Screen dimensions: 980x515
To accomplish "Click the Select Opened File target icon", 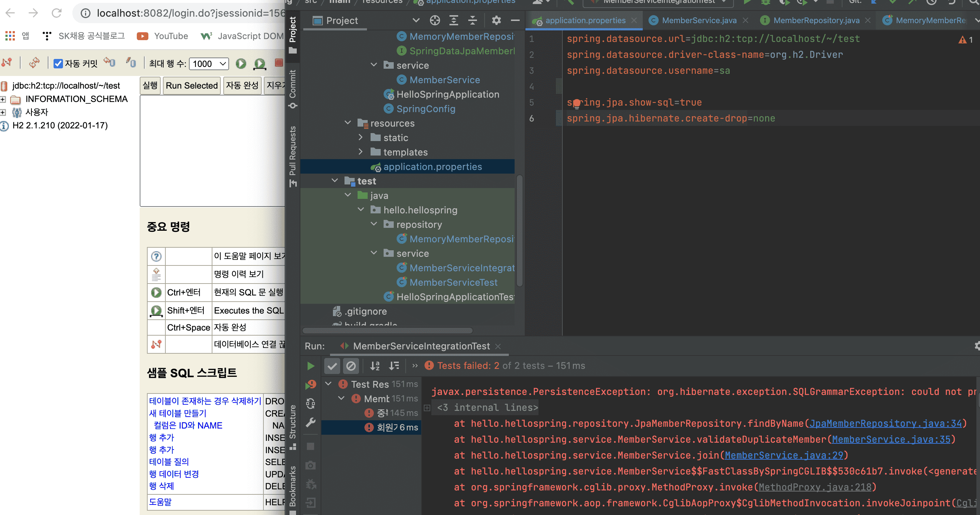I will (x=435, y=21).
